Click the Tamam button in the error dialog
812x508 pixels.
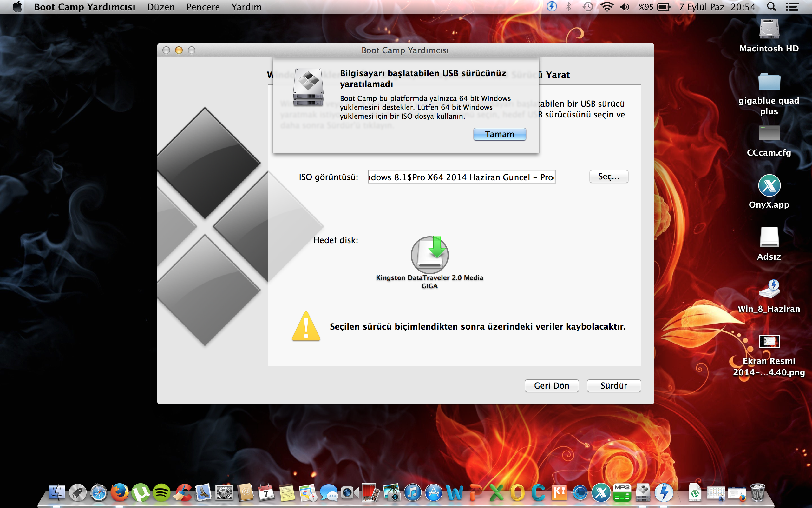pyautogui.click(x=499, y=134)
